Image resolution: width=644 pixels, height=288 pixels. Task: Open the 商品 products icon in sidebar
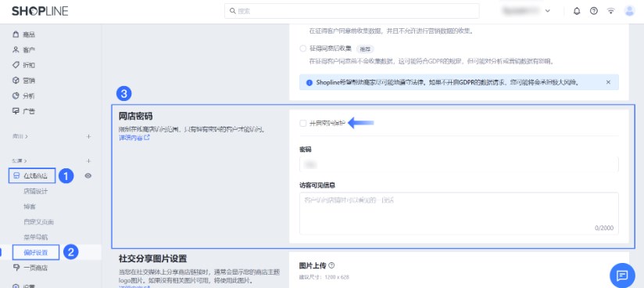(16, 34)
